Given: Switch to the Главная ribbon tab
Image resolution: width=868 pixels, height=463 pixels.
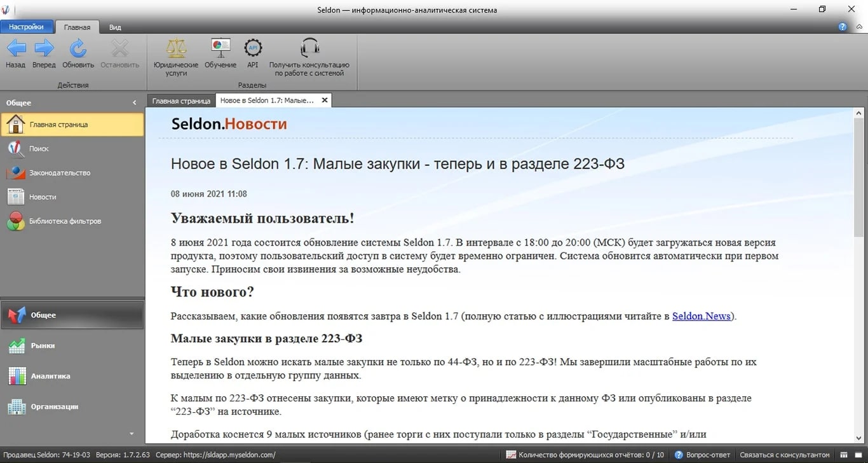Looking at the screenshot, I should tap(78, 27).
